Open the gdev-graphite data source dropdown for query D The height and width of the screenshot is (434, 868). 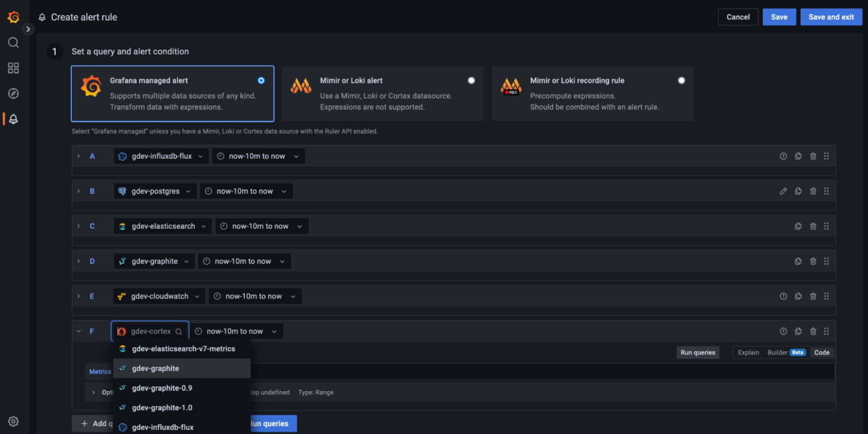coord(154,261)
